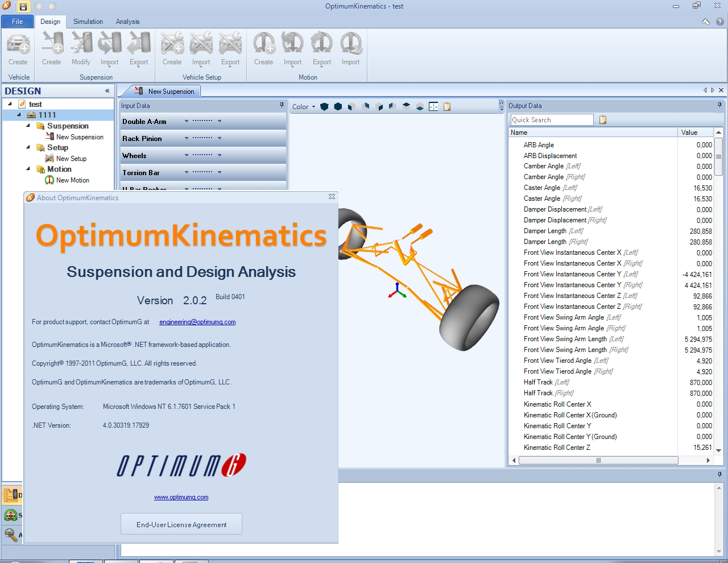The image size is (728, 563).
Task: Open the Design section via ruler-and-tire sidebar icon
Action: tap(11, 495)
